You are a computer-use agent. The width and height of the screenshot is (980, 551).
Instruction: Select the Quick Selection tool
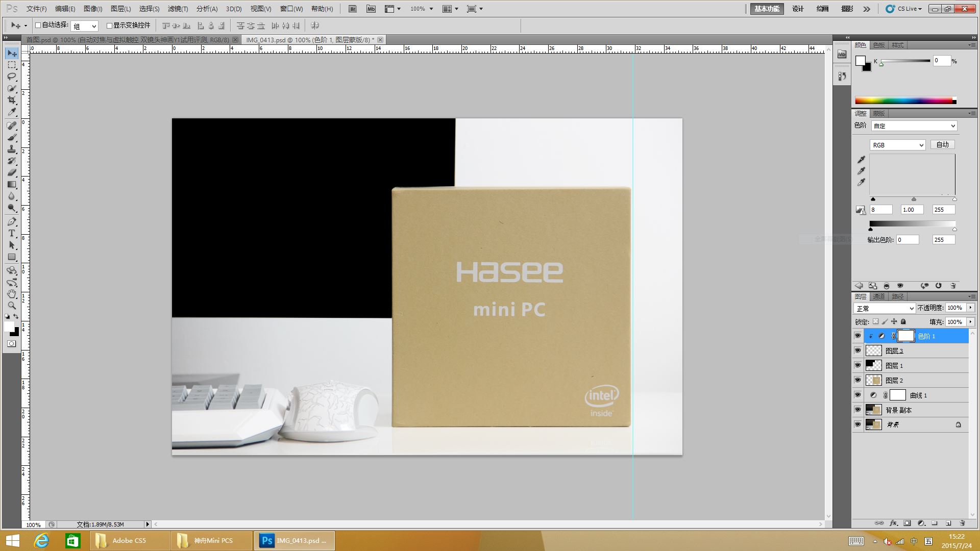tap(12, 88)
